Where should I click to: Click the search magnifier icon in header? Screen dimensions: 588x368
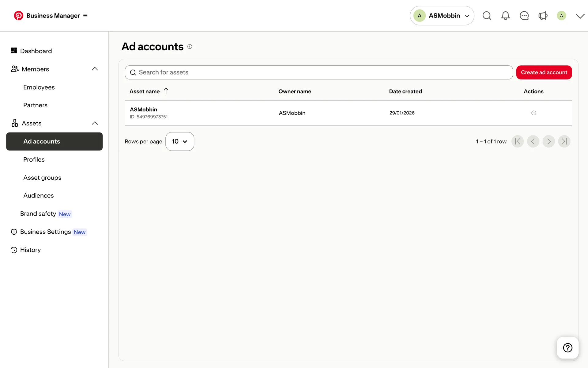(487, 16)
